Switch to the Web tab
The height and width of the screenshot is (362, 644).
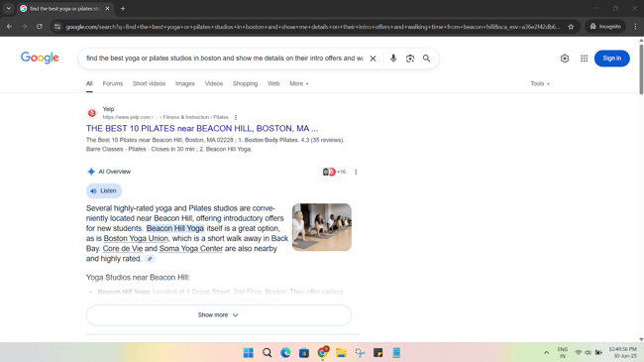point(273,83)
